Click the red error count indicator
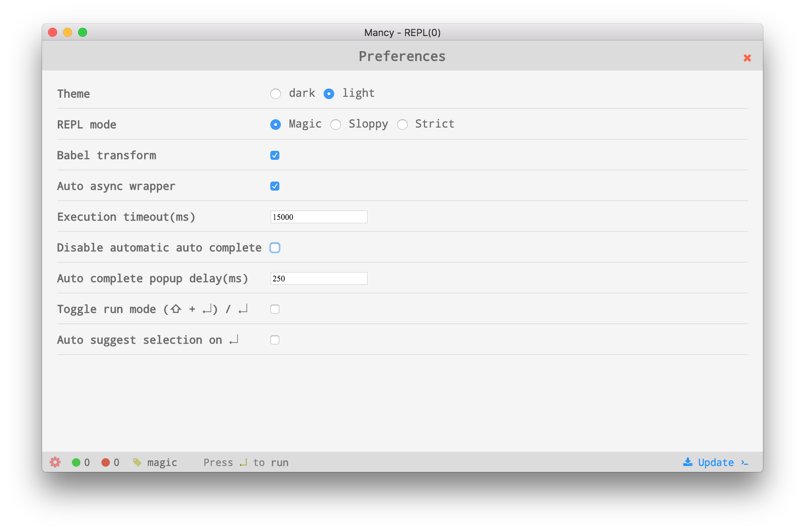Screen dimensions: 805x532 [x=106, y=462]
